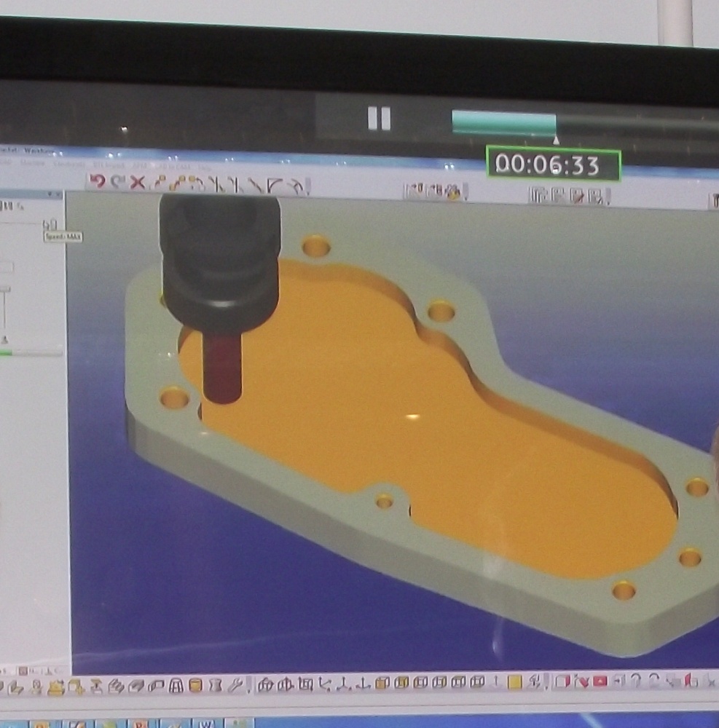Image resolution: width=719 pixels, height=728 pixels.
Task: Click the red checkmark icon in bottom toolbar
Action: coord(581,682)
